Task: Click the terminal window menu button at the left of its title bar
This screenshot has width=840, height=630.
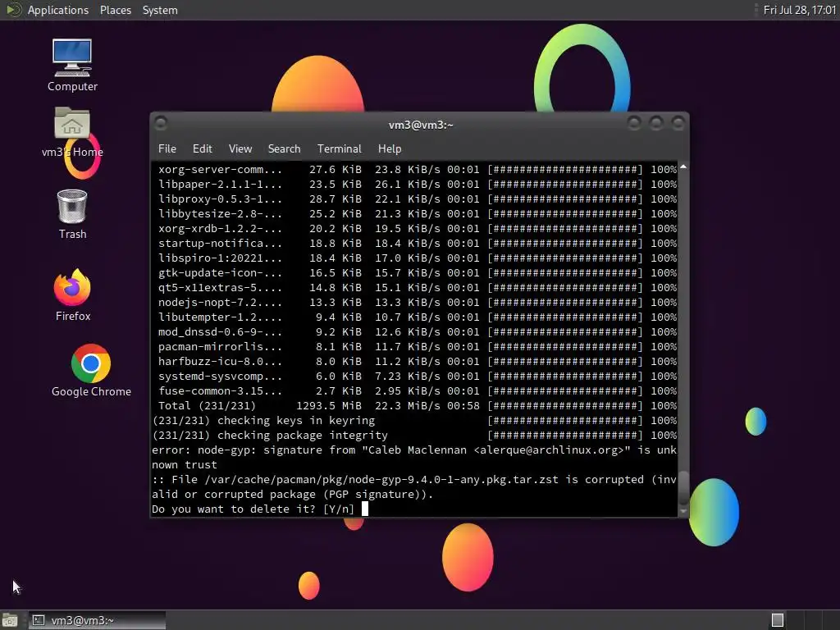Action: [161, 124]
